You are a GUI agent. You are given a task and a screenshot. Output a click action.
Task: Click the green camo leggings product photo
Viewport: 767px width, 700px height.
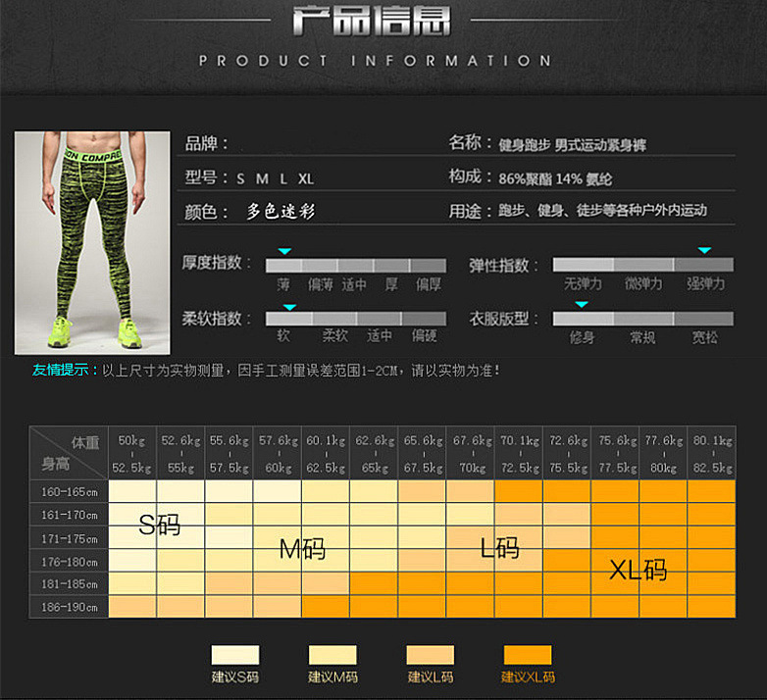(x=92, y=243)
